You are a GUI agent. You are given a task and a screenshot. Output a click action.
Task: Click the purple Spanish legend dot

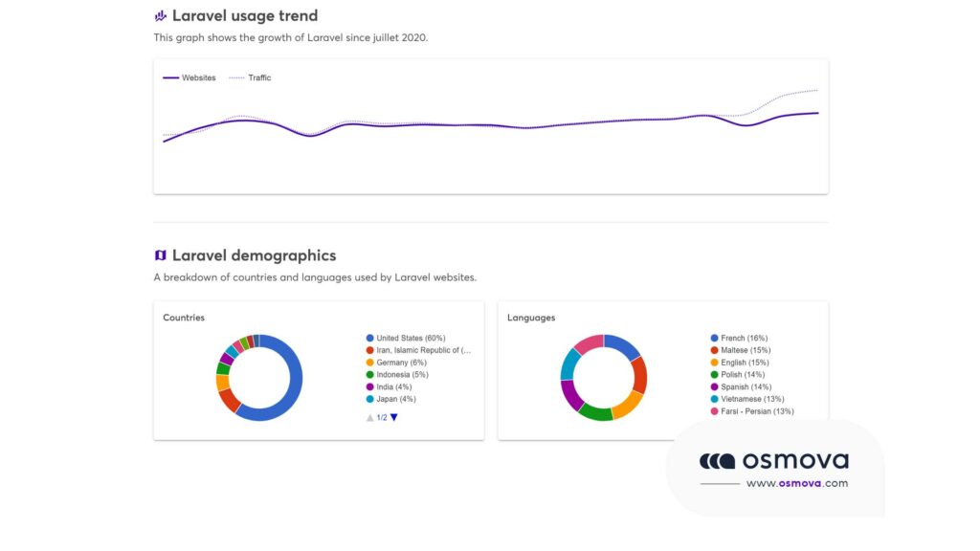coord(714,387)
